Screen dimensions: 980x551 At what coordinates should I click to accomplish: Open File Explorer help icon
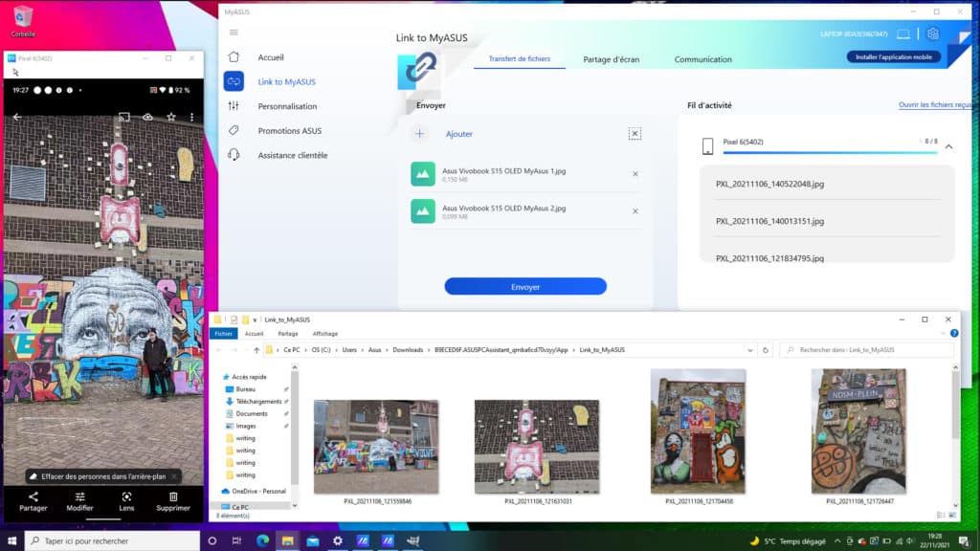954,334
